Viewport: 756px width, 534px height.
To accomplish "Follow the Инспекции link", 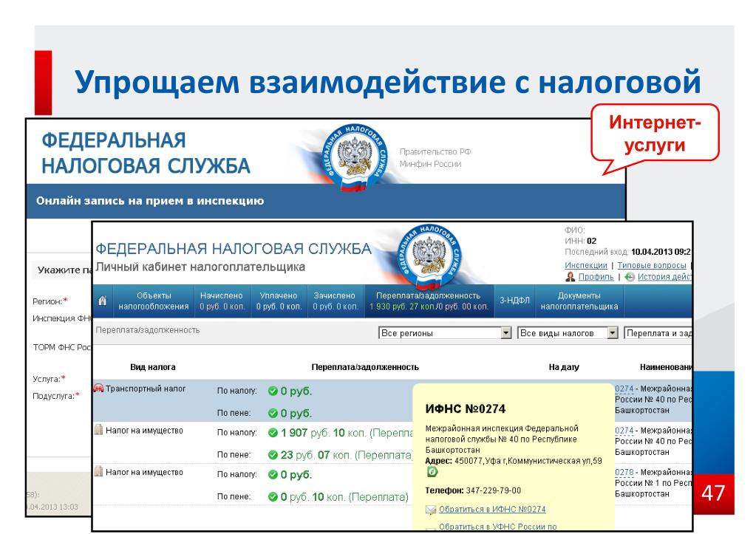I will 586,265.
